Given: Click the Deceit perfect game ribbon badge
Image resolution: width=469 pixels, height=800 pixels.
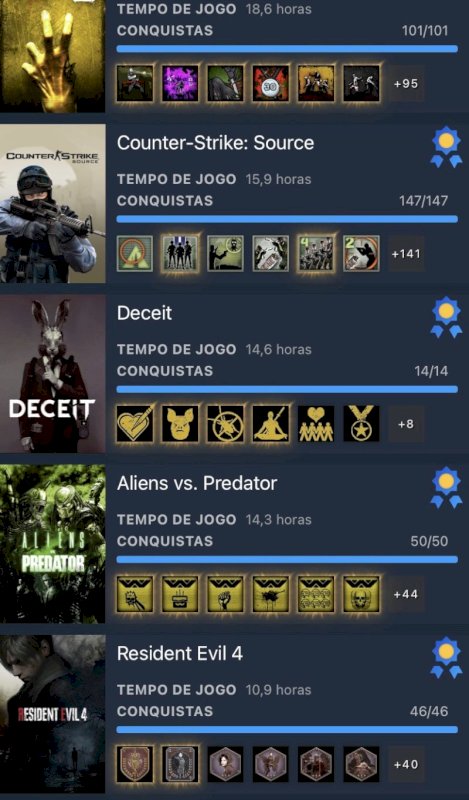Looking at the screenshot, I should coord(446,317).
